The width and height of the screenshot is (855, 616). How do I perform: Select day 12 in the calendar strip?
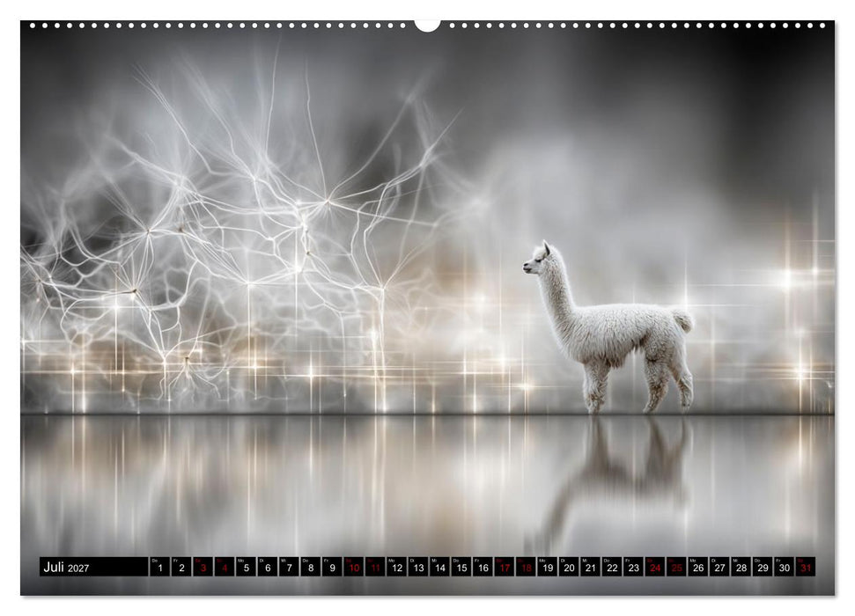point(396,567)
